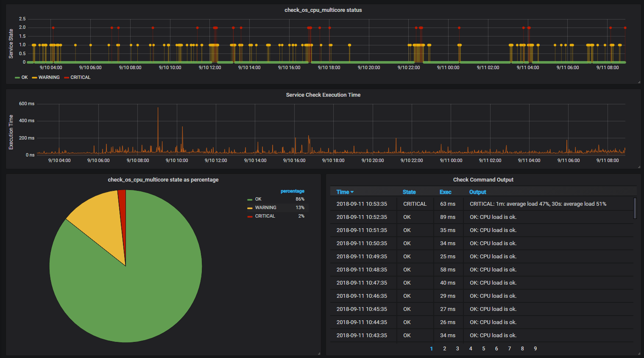This screenshot has height=358, width=644.
Task: Click the 26 ms exec cell
Action: (x=448, y=322)
